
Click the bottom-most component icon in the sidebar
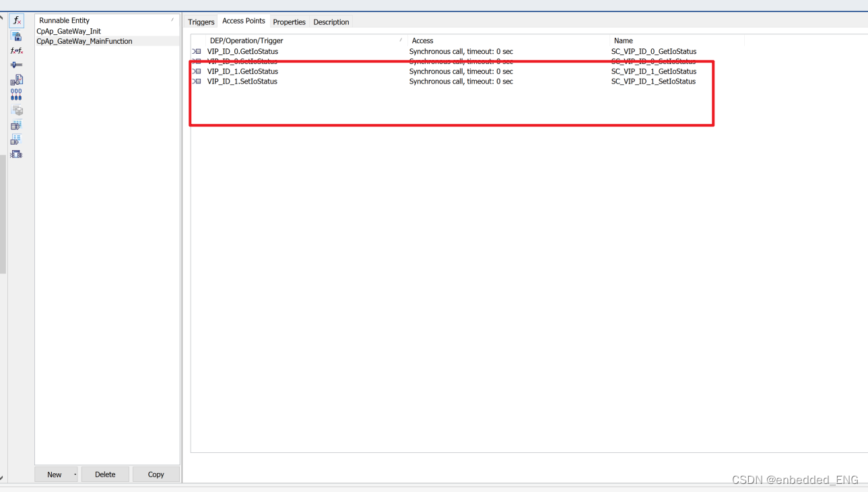tap(15, 153)
